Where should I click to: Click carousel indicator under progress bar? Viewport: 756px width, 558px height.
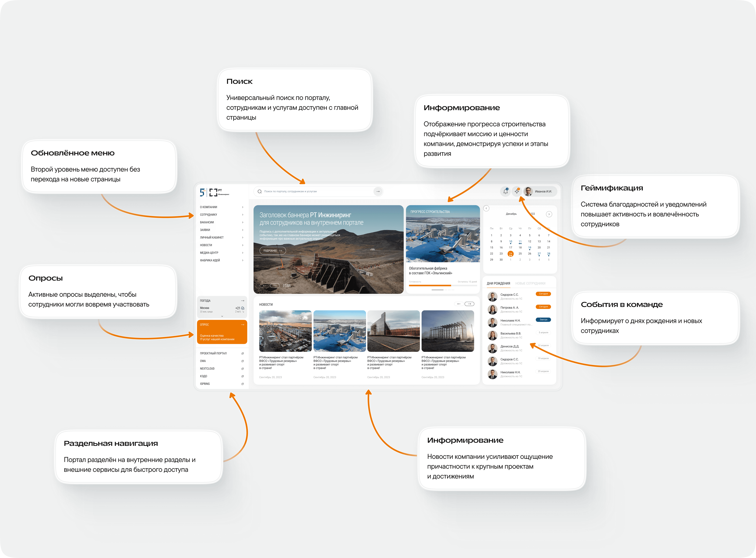(443, 290)
